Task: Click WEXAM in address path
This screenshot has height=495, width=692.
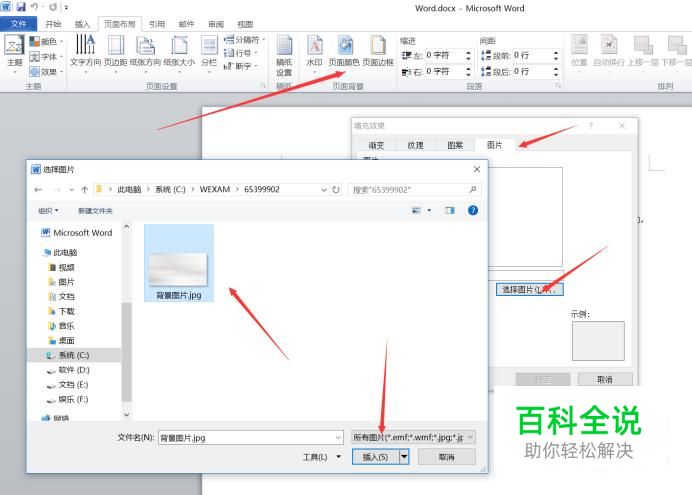Action: (x=214, y=189)
